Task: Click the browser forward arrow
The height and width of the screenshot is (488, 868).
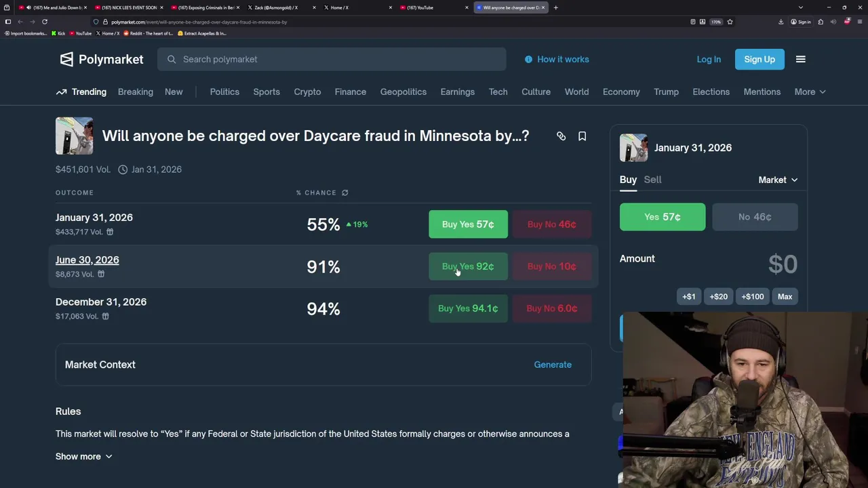Action: coord(32,22)
